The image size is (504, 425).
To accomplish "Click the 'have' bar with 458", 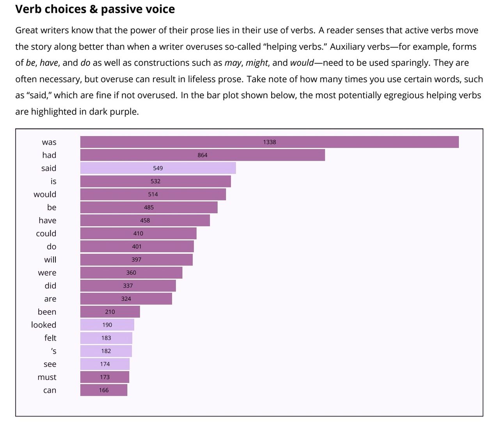I will tap(145, 220).
